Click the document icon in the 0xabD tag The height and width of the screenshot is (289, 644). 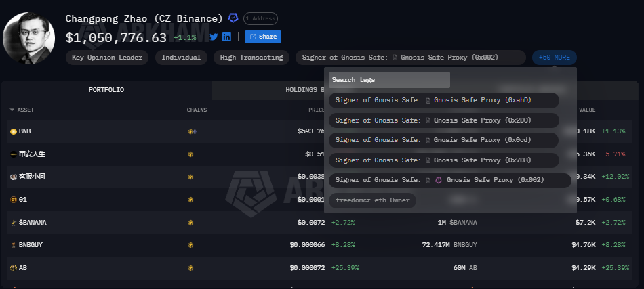click(428, 100)
